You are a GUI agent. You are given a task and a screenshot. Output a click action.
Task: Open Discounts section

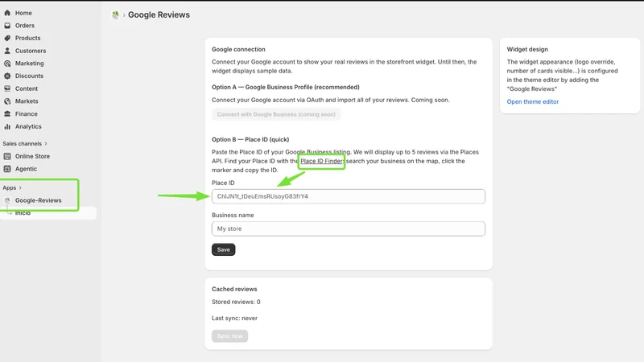coord(29,76)
